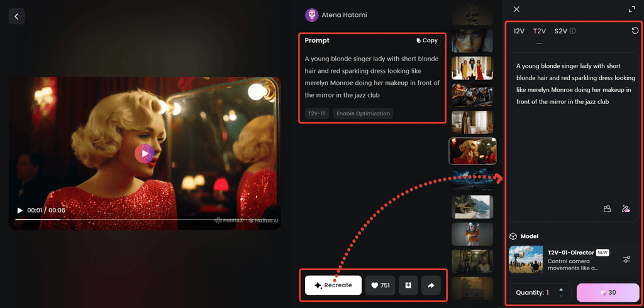
Task: Click the Recreate button
Action: (333, 285)
